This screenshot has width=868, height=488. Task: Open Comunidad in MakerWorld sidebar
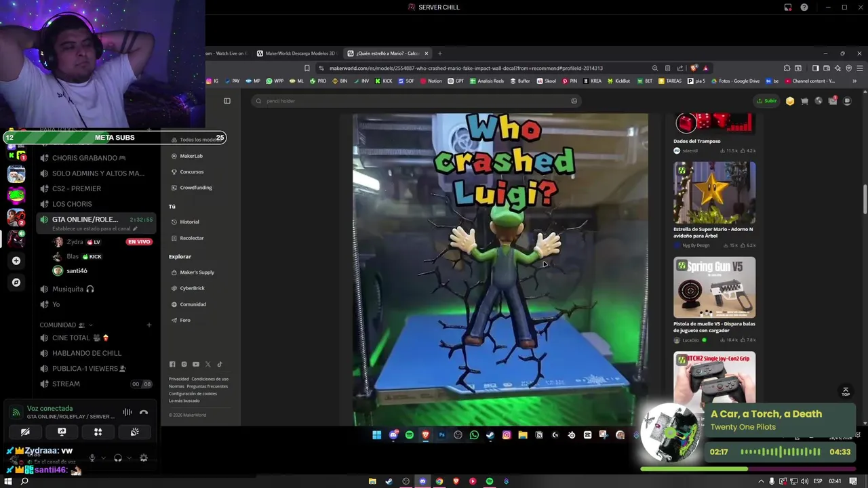pyautogui.click(x=193, y=304)
